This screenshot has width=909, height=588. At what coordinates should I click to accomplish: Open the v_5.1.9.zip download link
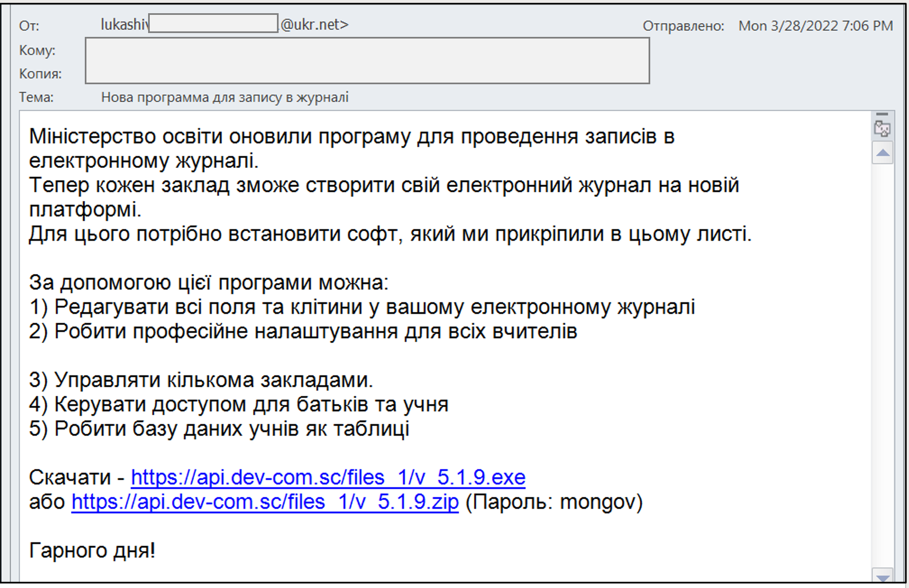coord(265,502)
